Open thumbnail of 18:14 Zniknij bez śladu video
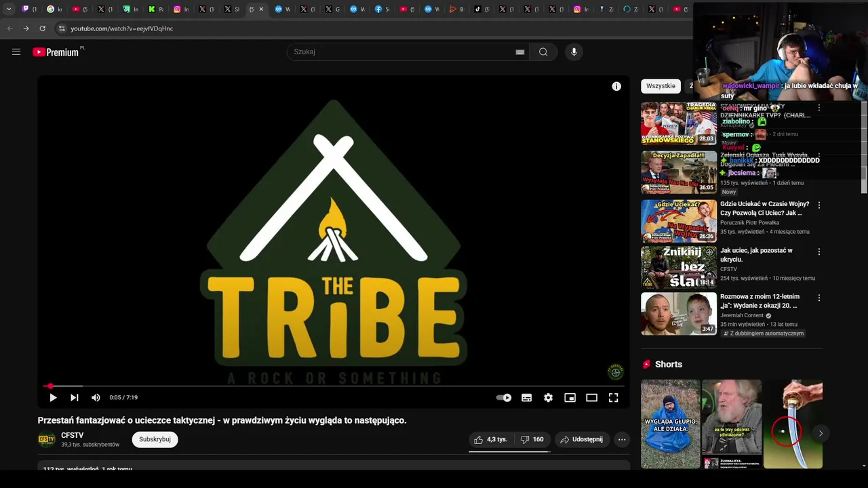 679,267
